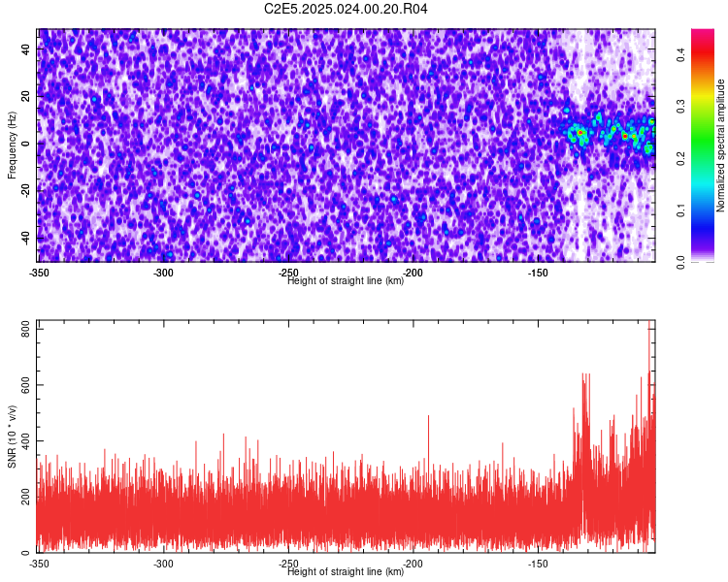728x582 pixels.
Task: Click the SNR plot x-axis tick label -200
Action: [x=413, y=564]
